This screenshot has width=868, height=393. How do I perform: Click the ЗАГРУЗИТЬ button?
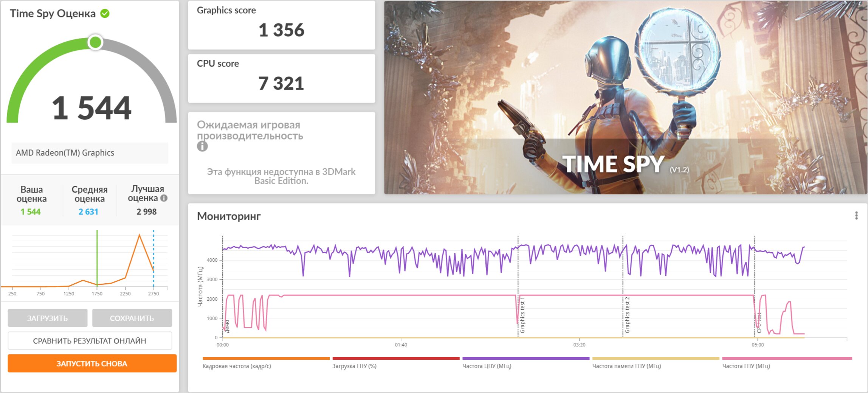tap(48, 318)
